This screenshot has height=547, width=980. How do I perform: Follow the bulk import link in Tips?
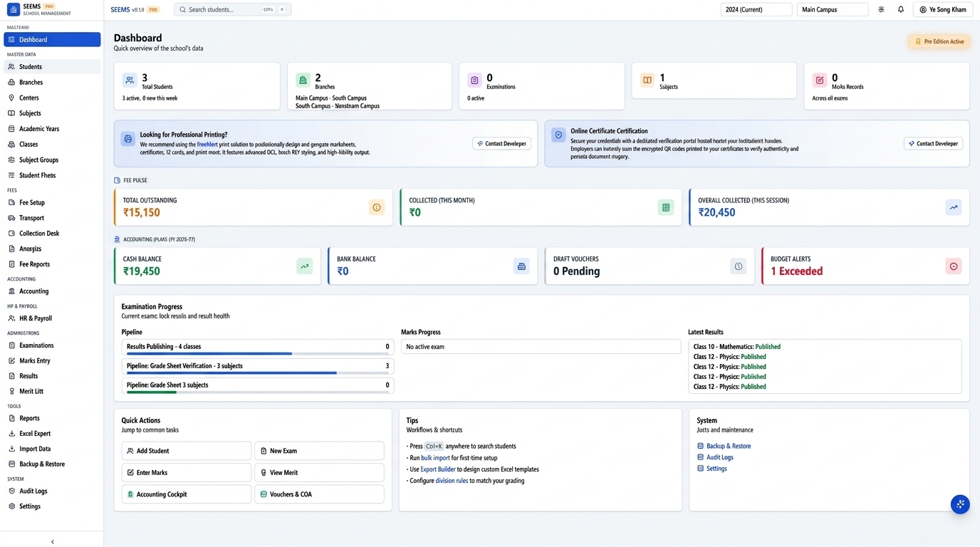point(435,458)
